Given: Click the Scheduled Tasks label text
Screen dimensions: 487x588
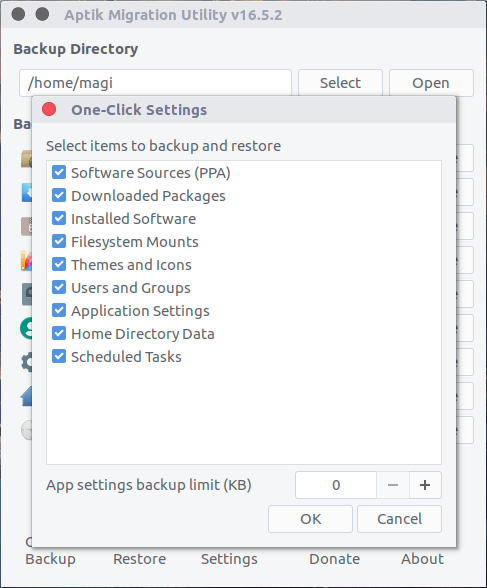Looking at the screenshot, I should (126, 357).
